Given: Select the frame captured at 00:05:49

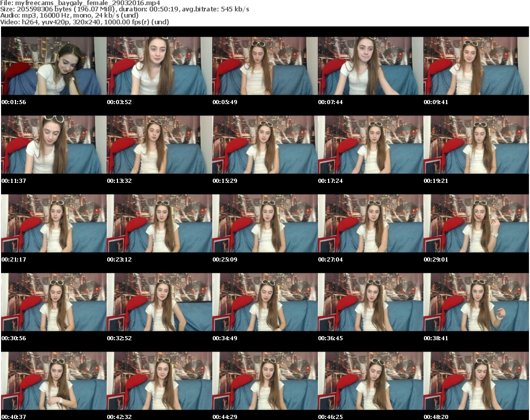Looking at the screenshot, I should point(264,66).
